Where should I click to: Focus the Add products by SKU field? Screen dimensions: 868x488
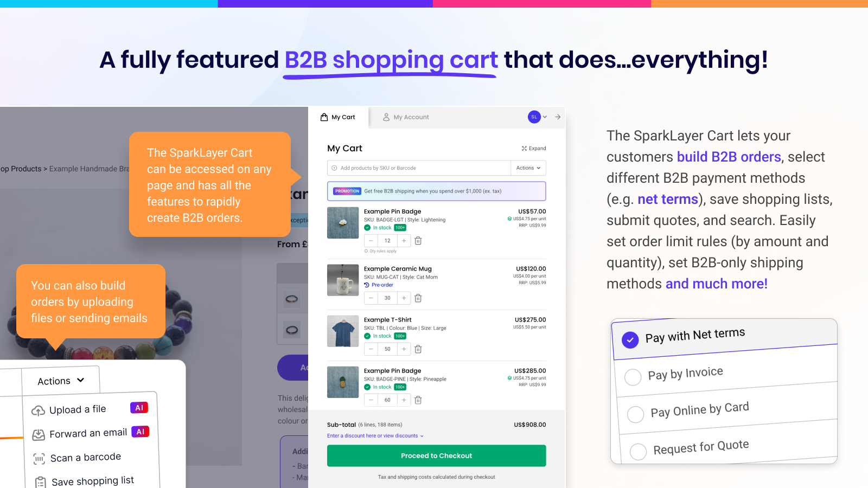pos(419,168)
